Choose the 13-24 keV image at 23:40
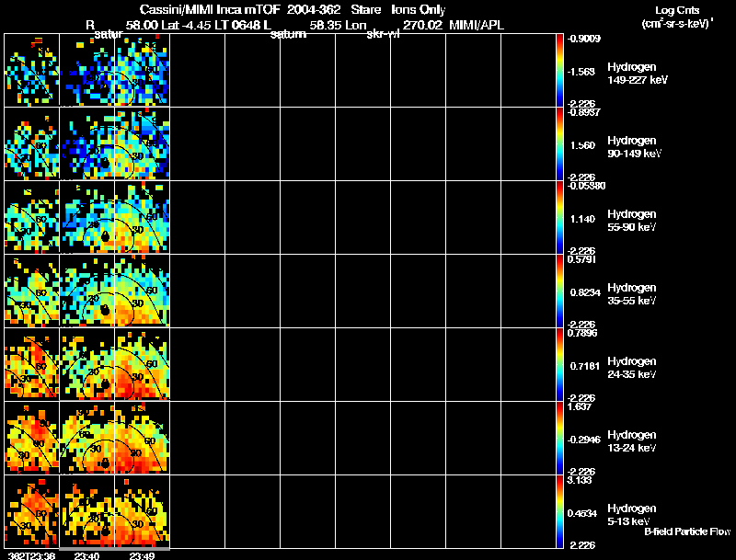 [86, 438]
